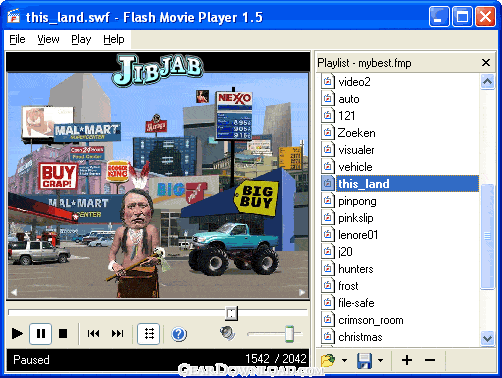Select Zoeken in the playlist
The image size is (502, 378).
(x=399, y=133)
